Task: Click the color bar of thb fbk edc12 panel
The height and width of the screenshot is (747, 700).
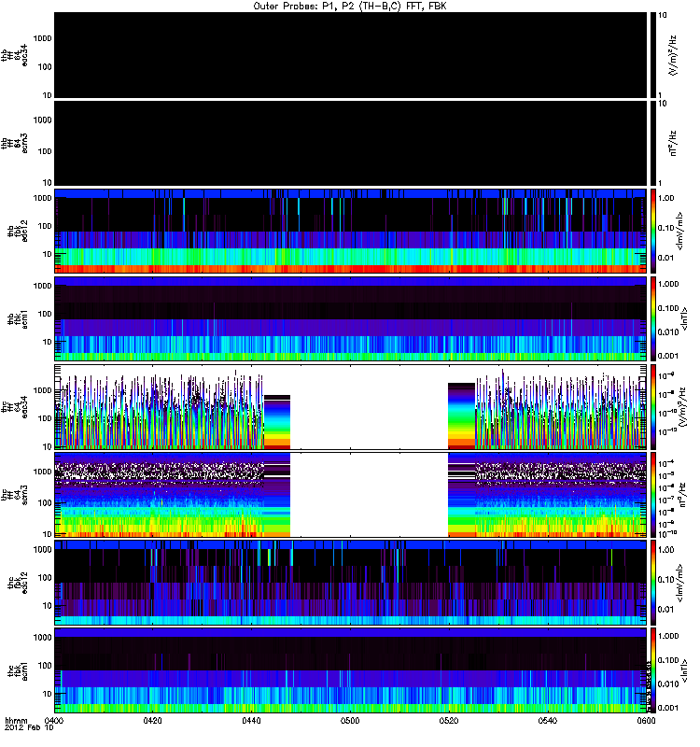Action: (654, 230)
